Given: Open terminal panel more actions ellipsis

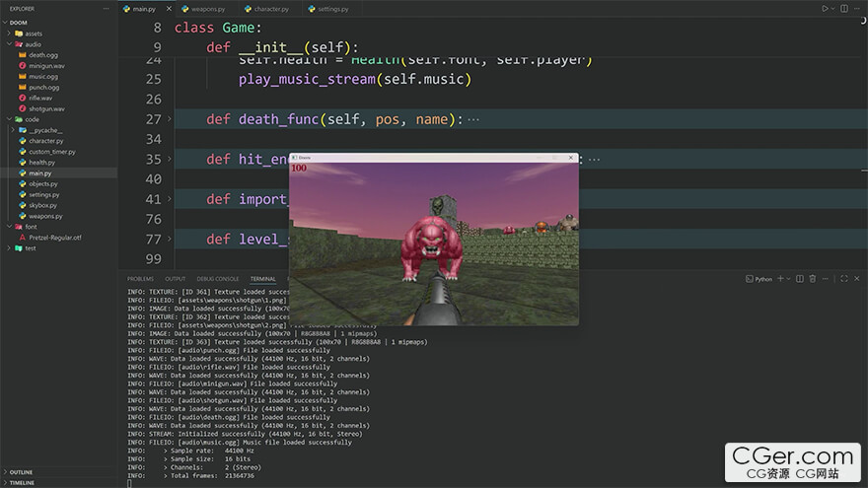Looking at the screenshot, I should click(x=825, y=279).
